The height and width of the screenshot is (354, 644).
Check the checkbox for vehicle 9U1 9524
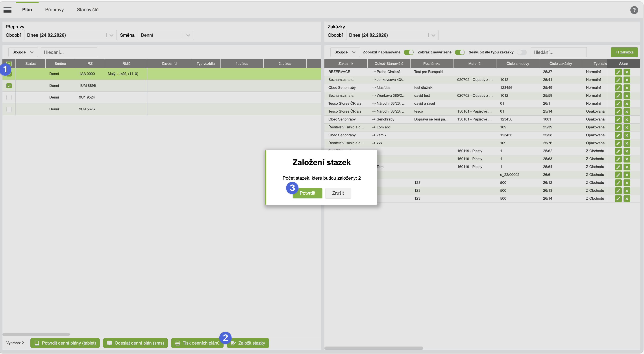(9, 97)
